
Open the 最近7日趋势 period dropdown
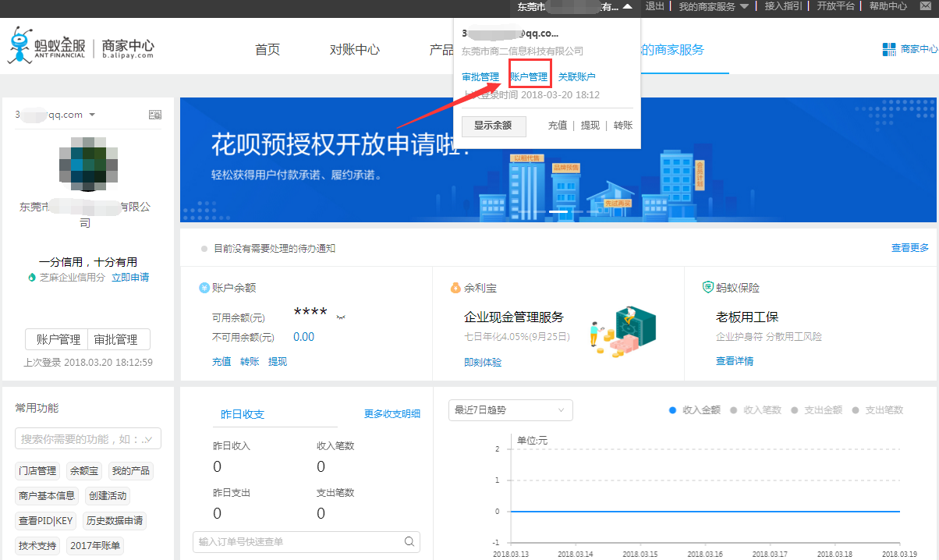point(511,410)
